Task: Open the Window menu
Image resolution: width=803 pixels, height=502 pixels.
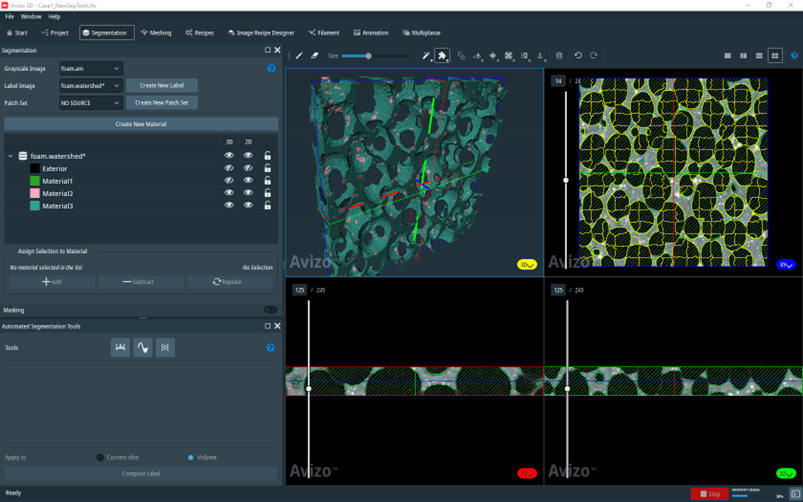Action: click(31, 17)
